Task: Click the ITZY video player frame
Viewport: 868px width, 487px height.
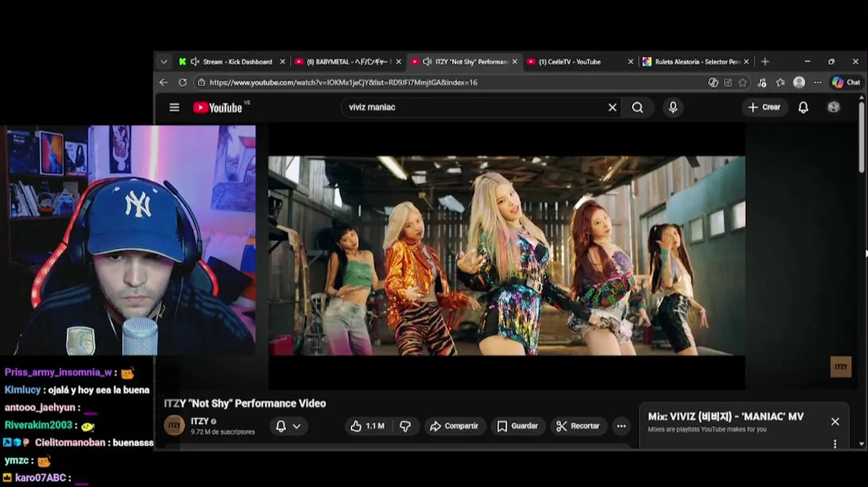Action: pyautogui.click(x=507, y=256)
